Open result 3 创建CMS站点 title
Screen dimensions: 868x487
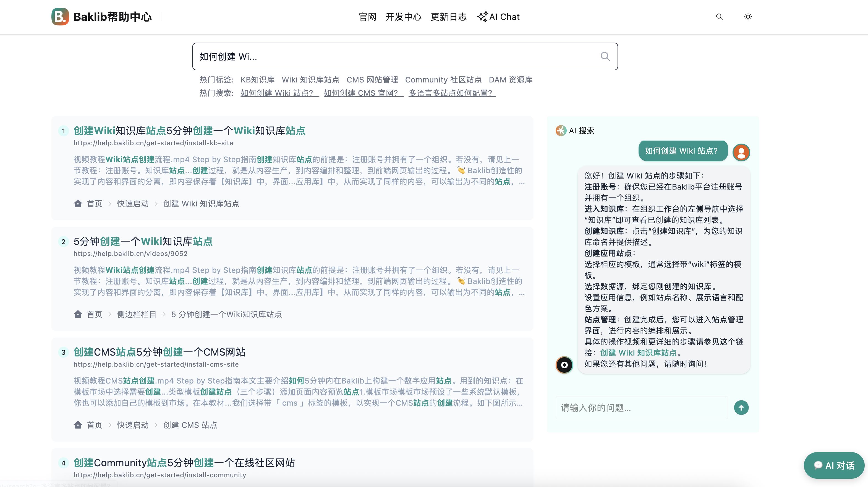(x=160, y=352)
